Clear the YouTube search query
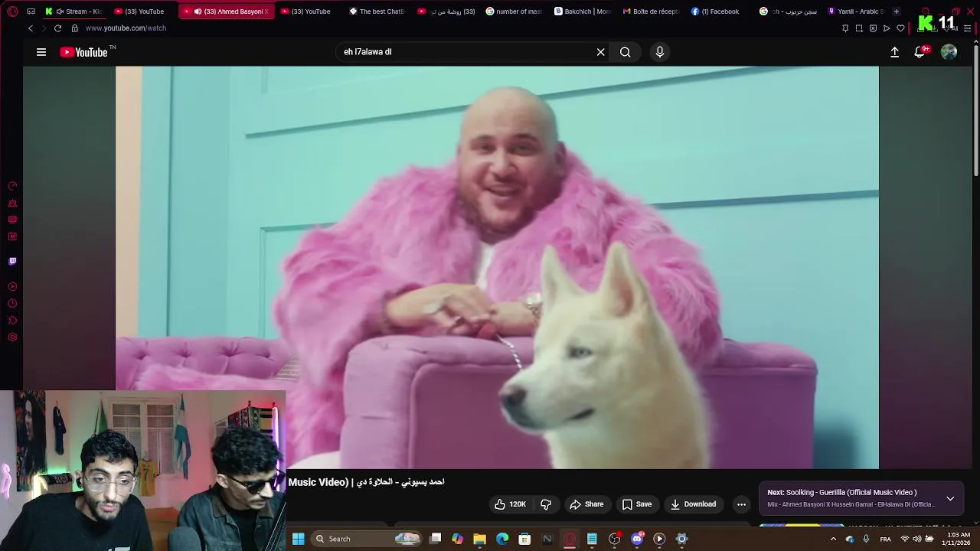The height and width of the screenshot is (551, 980). tap(601, 52)
